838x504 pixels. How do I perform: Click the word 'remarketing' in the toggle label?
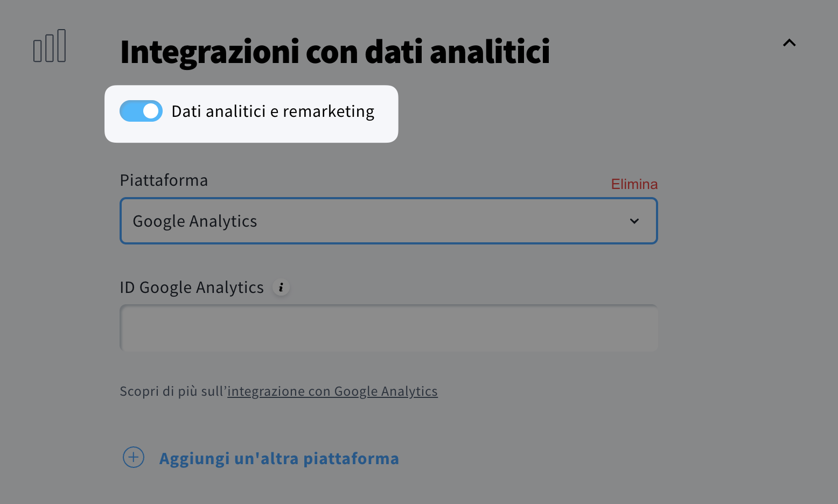329,111
